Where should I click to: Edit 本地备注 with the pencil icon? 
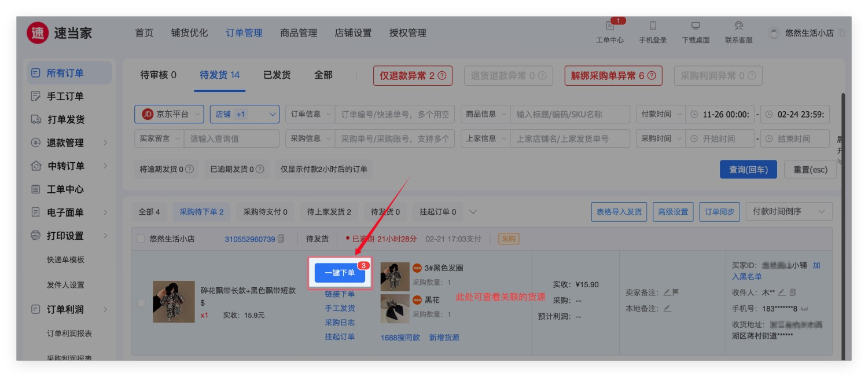[668, 309]
